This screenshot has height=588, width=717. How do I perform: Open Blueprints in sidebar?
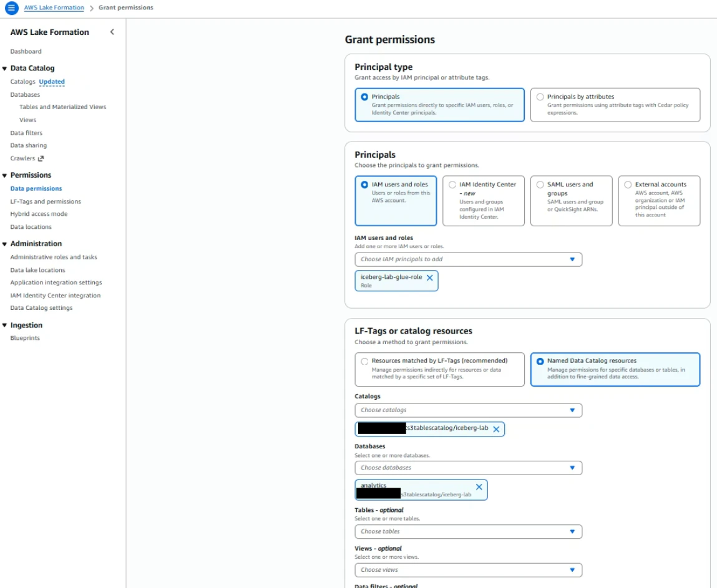click(x=25, y=338)
